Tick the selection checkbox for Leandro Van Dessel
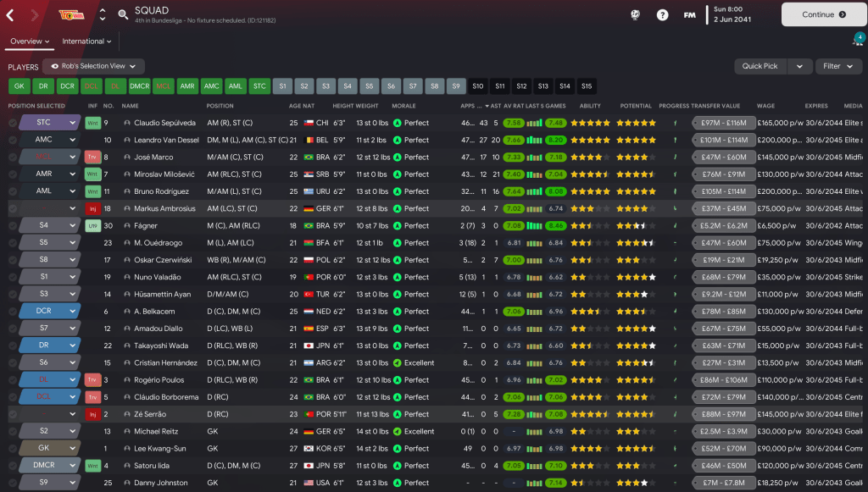868x492 pixels. point(12,140)
